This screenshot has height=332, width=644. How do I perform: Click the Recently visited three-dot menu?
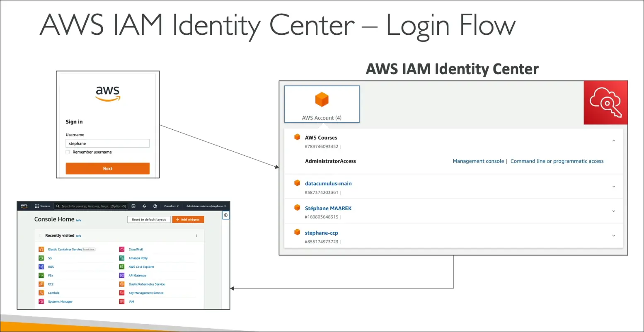[196, 235]
